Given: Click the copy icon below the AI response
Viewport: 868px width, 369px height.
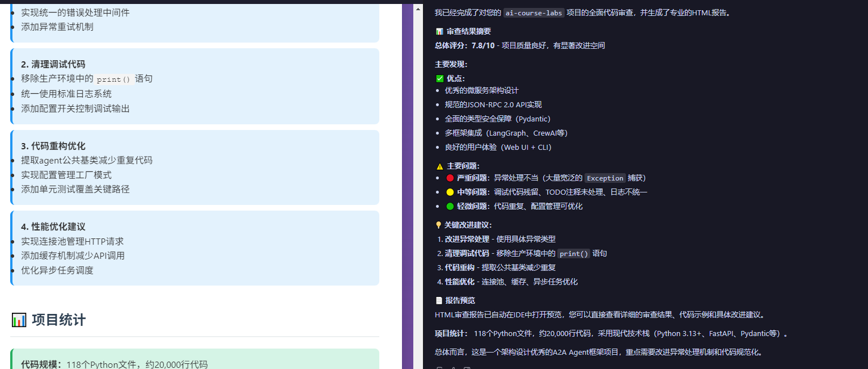Looking at the screenshot, I should coord(438,368).
